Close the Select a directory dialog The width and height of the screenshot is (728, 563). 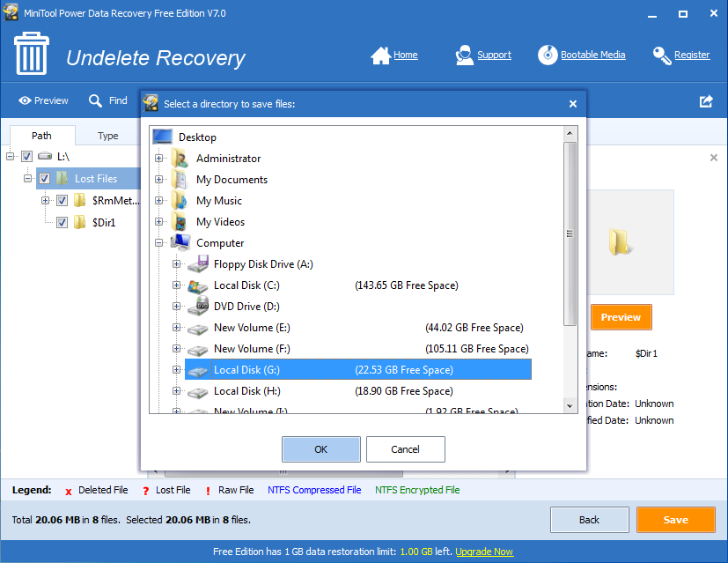tap(573, 104)
